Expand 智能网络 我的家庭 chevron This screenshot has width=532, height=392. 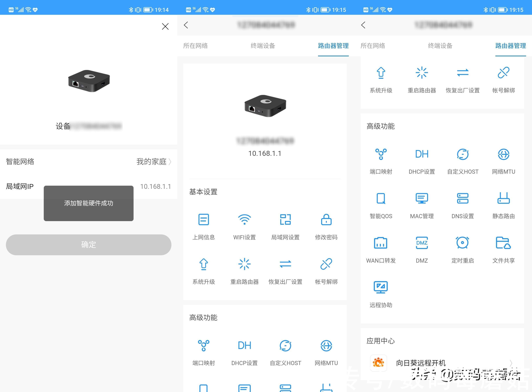pos(170,162)
